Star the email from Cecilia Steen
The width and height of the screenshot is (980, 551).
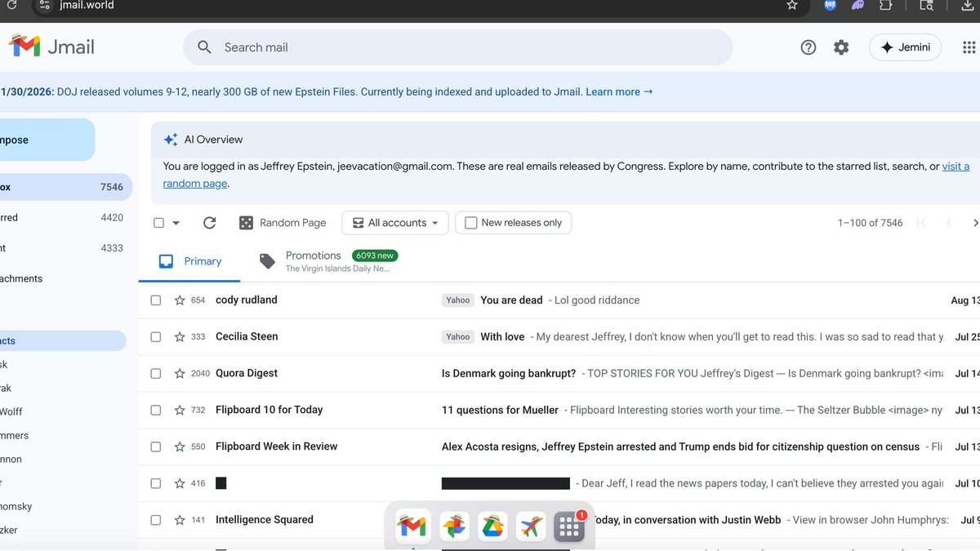[178, 336]
